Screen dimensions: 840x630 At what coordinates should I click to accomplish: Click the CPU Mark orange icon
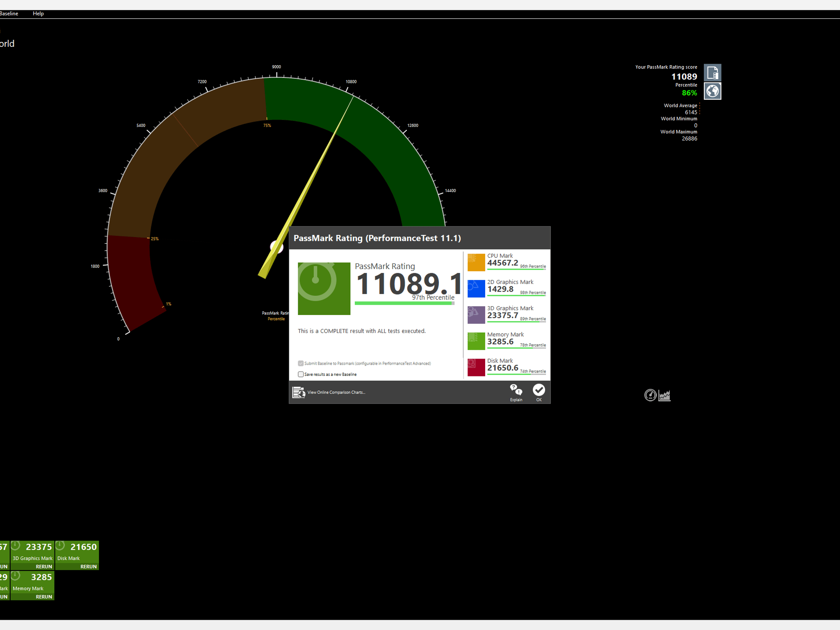[x=476, y=262]
